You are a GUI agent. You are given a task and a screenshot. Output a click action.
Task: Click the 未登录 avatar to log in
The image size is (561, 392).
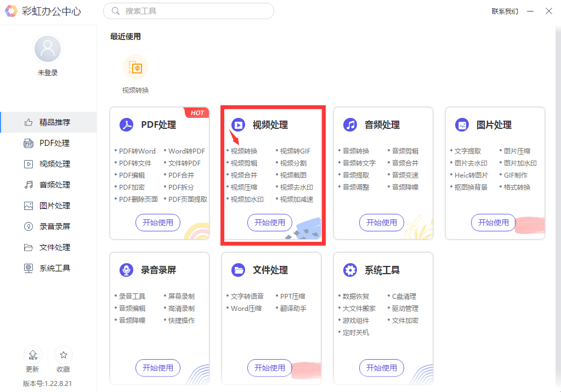(x=47, y=48)
